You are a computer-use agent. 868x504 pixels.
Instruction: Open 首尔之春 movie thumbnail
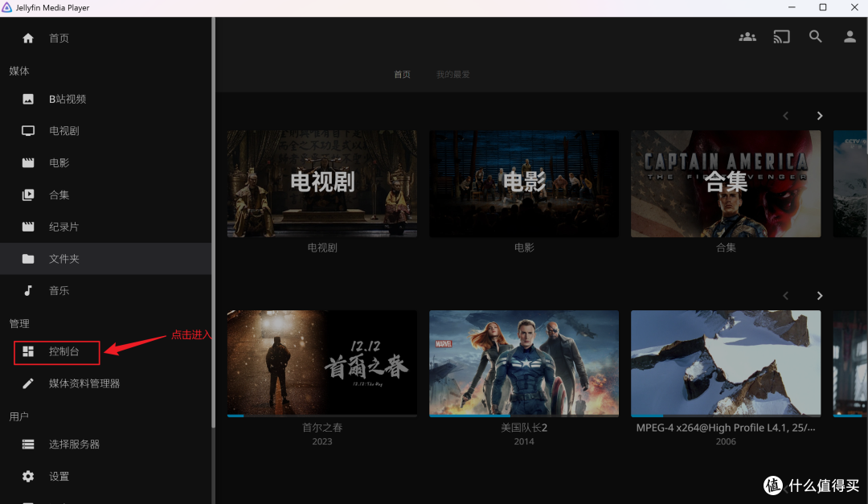[x=322, y=363]
